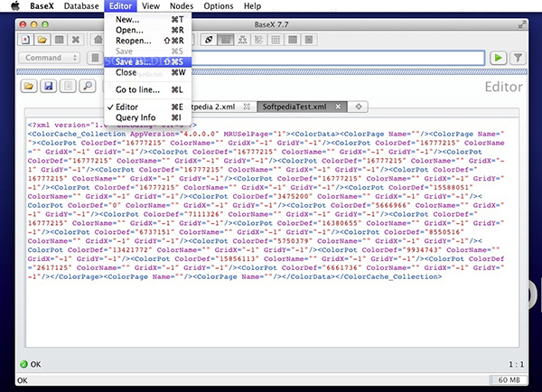Click the open file icon in Editor panel
Screen dimensions: 542x392
click(28, 86)
